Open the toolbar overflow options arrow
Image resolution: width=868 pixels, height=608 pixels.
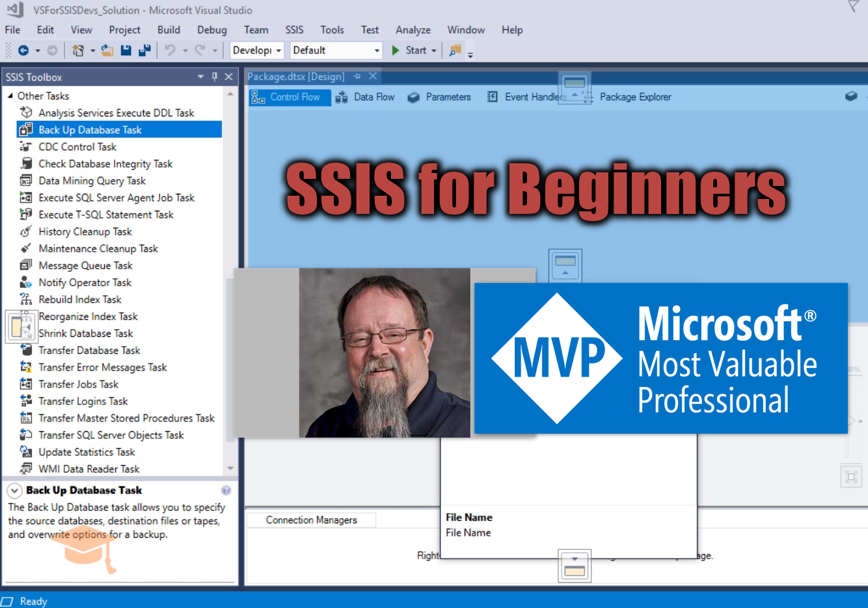(x=470, y=54)
